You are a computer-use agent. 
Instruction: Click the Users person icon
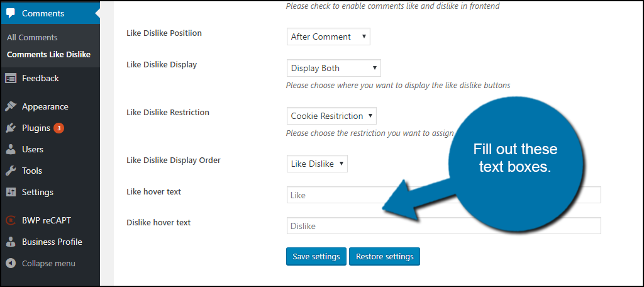point(11,150)
